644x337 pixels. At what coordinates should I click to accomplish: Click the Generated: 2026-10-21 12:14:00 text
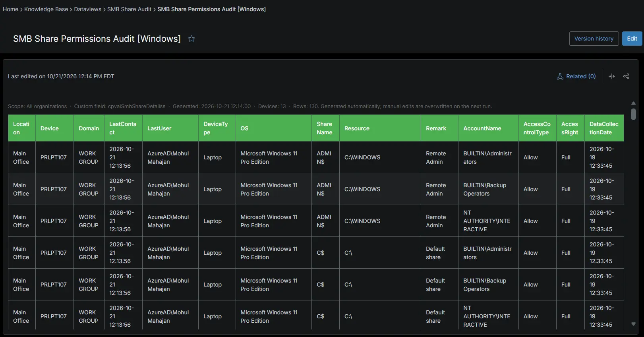tap(212, 106)
